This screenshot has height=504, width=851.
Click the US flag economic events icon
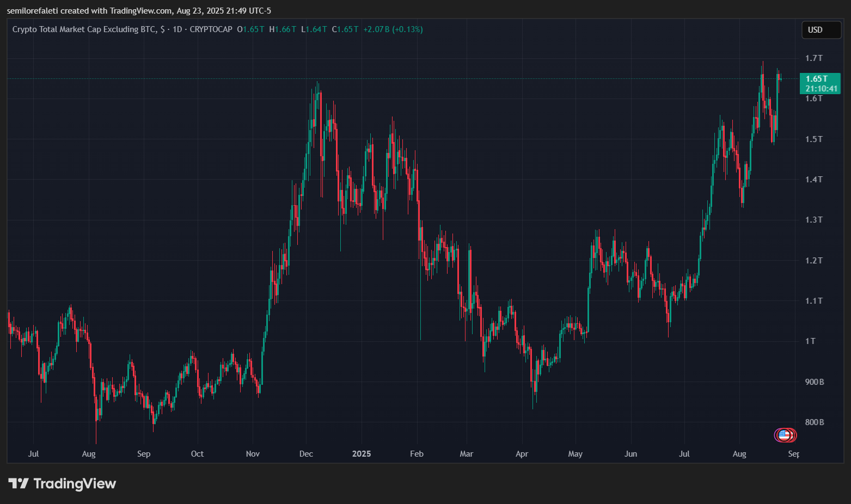point(784,435)
